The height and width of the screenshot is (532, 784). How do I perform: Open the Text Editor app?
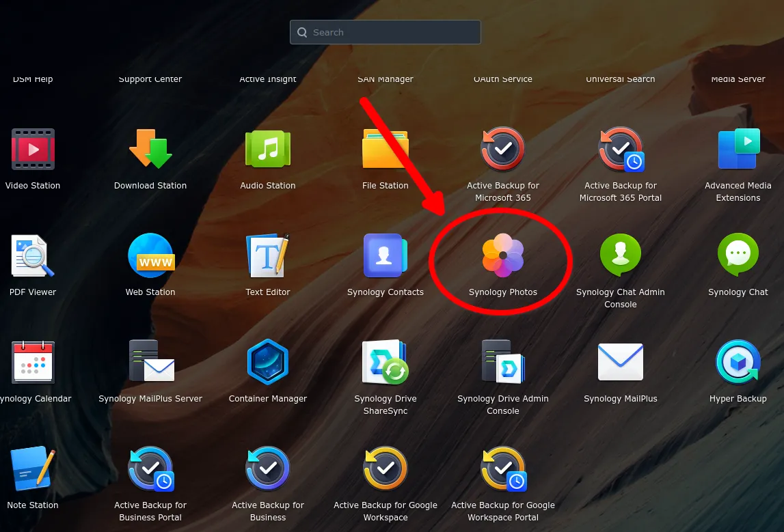tap(268, 256)
